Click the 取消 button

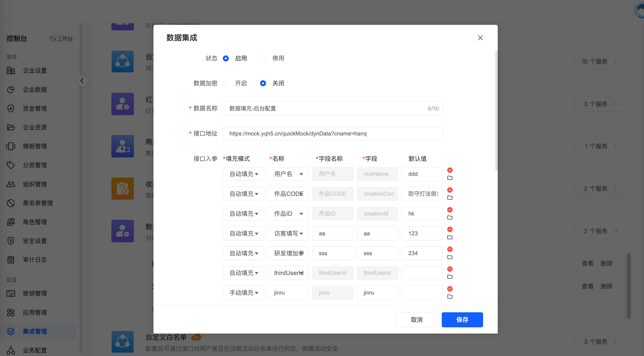pyautogui.click(x=416, y=319)
